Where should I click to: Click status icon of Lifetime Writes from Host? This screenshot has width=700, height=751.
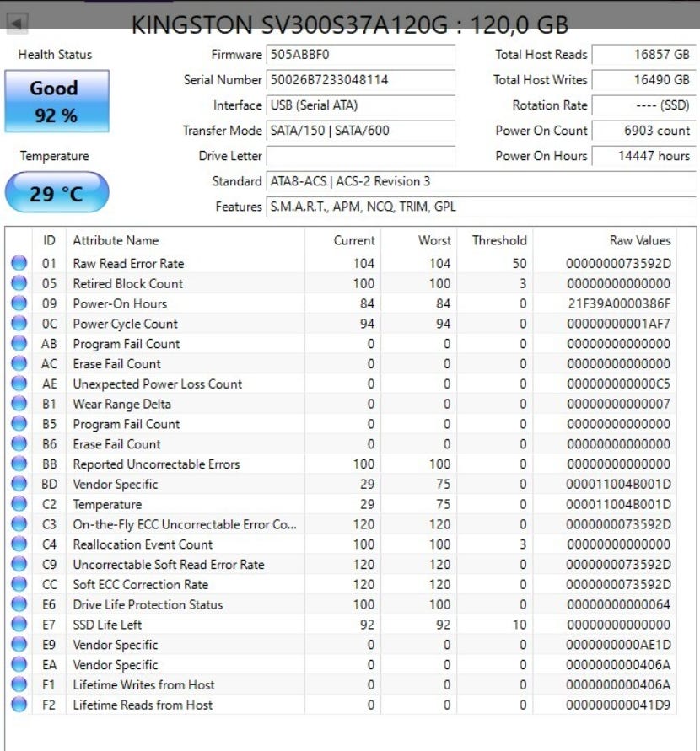19,685
